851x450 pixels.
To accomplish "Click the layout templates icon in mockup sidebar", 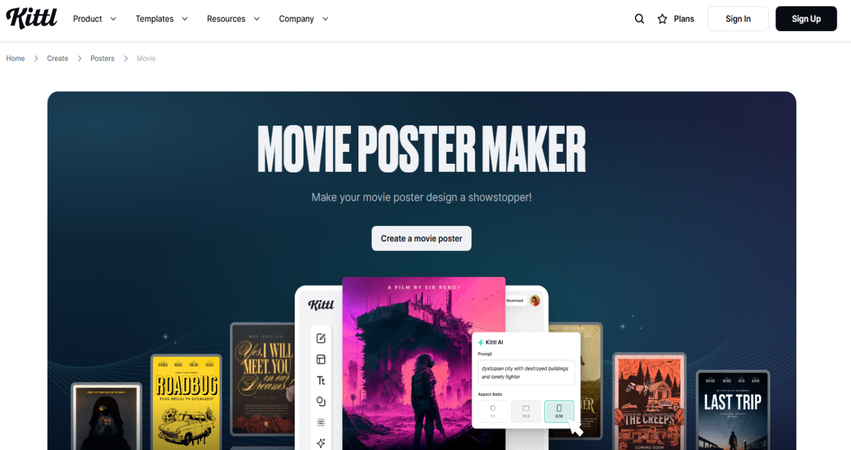I will pyautogui.click(x=321, y=359).
